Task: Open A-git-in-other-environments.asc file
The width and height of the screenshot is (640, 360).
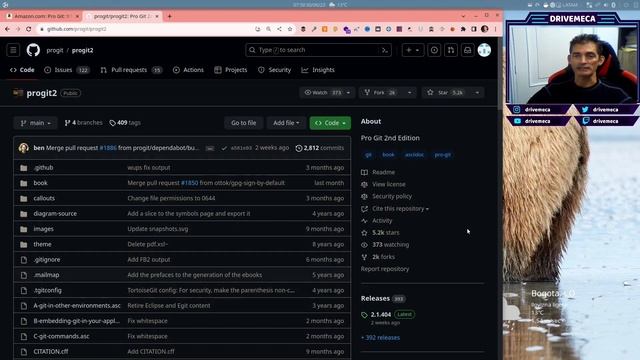Action: pyautogui.click(x=77, y=305)
